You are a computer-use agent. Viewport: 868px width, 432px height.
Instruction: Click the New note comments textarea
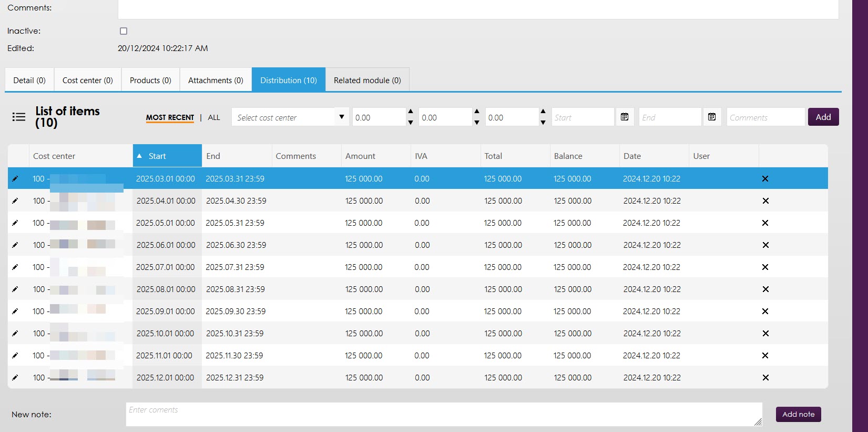point(444,414)
